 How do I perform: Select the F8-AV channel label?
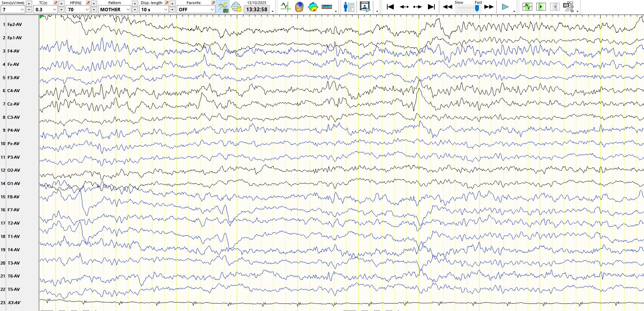(14, 197)
